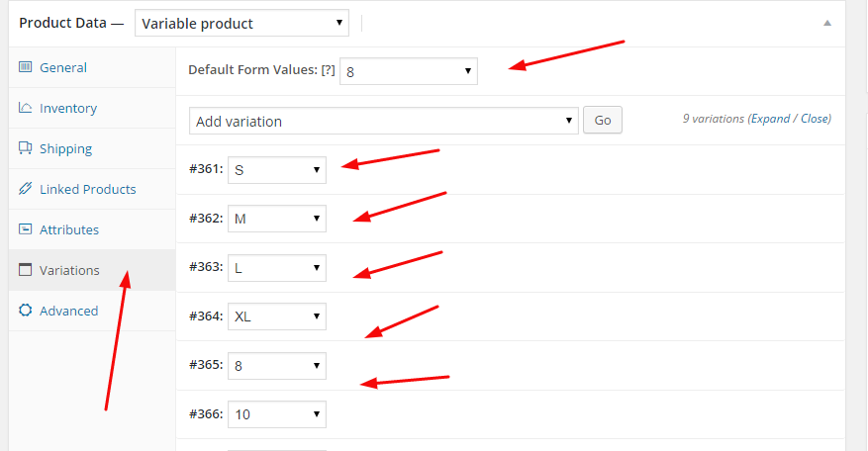Screen dimensions: 868x451
Task: Click the Expand variations link
Action: pyautogui.click(x=770, y=119)
